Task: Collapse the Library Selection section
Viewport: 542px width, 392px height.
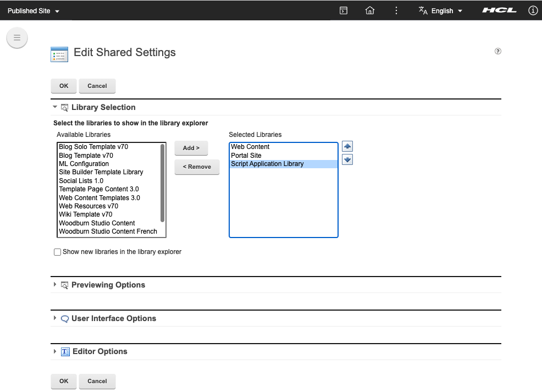Action: pyautogui.click(x=54, y=107)
